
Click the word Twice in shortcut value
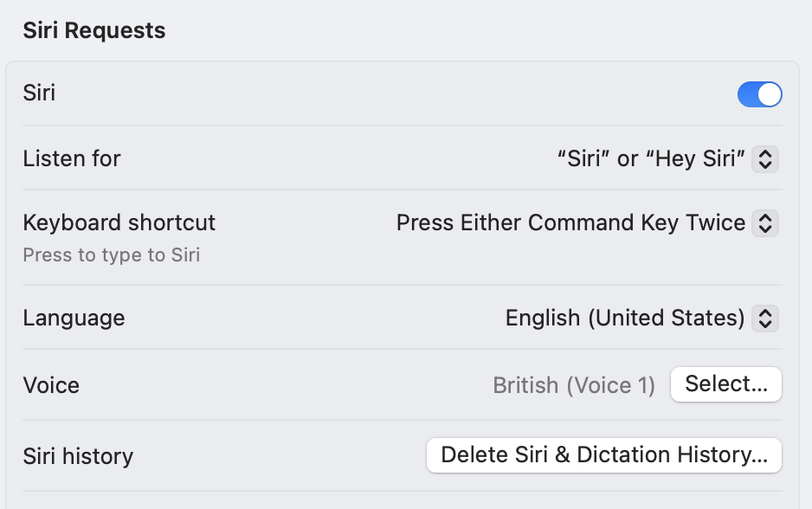tap(716, 223)
